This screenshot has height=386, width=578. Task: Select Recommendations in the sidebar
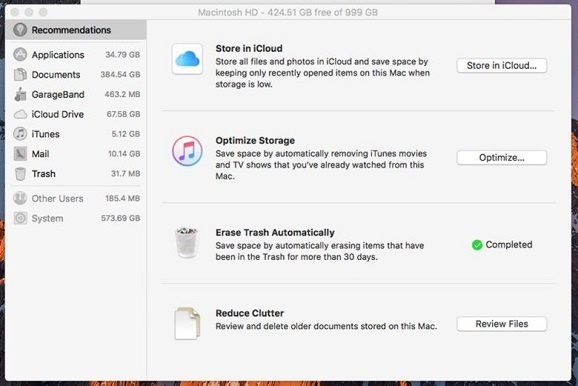76,30
